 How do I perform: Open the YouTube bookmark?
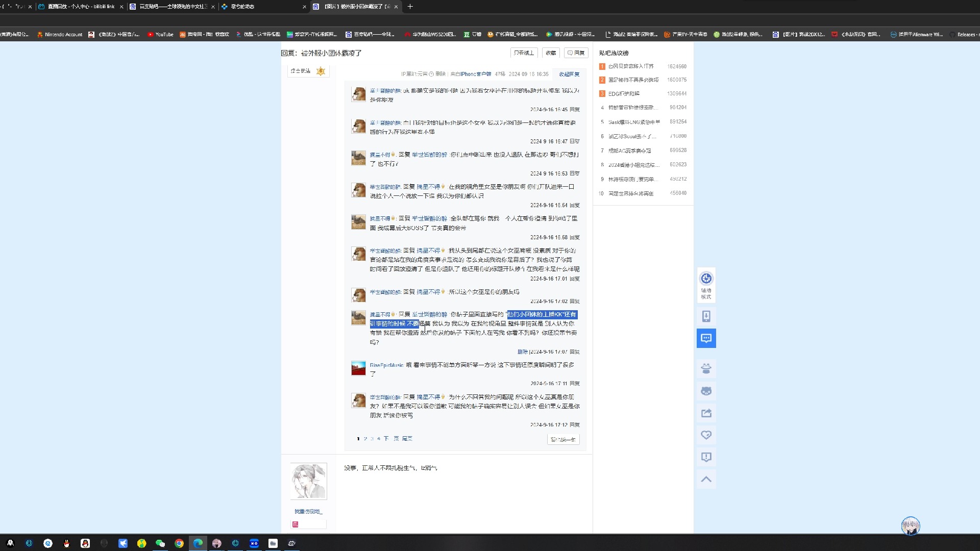161,35
